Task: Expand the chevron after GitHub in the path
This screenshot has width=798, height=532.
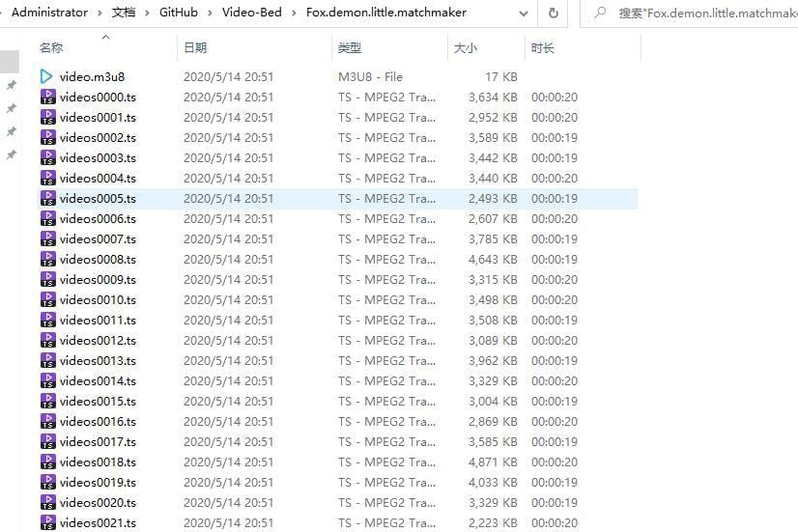Action: (210, 13)
